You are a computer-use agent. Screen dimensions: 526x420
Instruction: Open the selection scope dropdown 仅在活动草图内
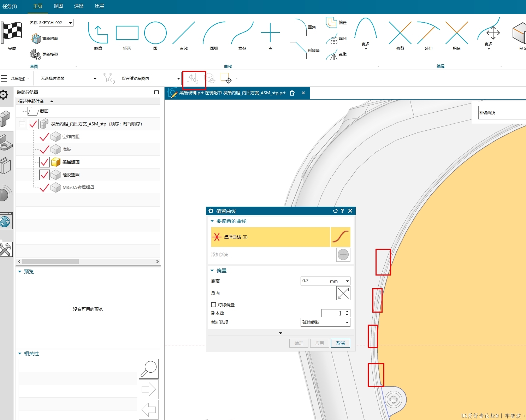click(178, 78)
